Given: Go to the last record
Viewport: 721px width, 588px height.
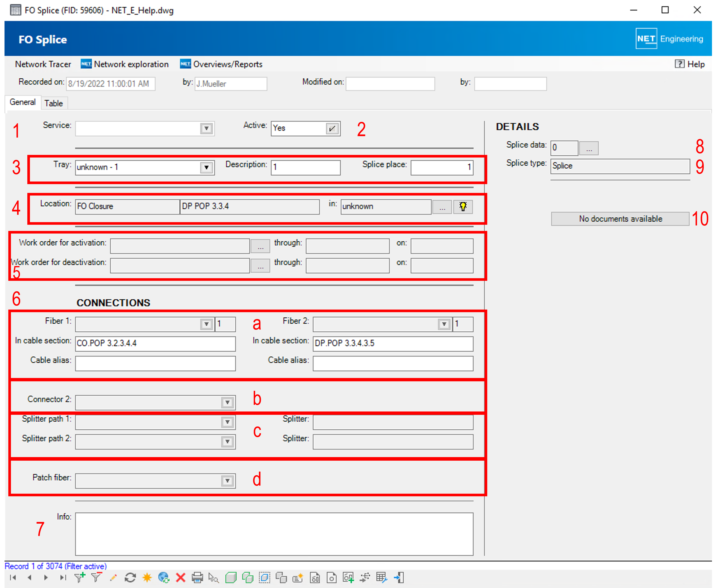Looking at the screenshot, I should click(63, 578).
